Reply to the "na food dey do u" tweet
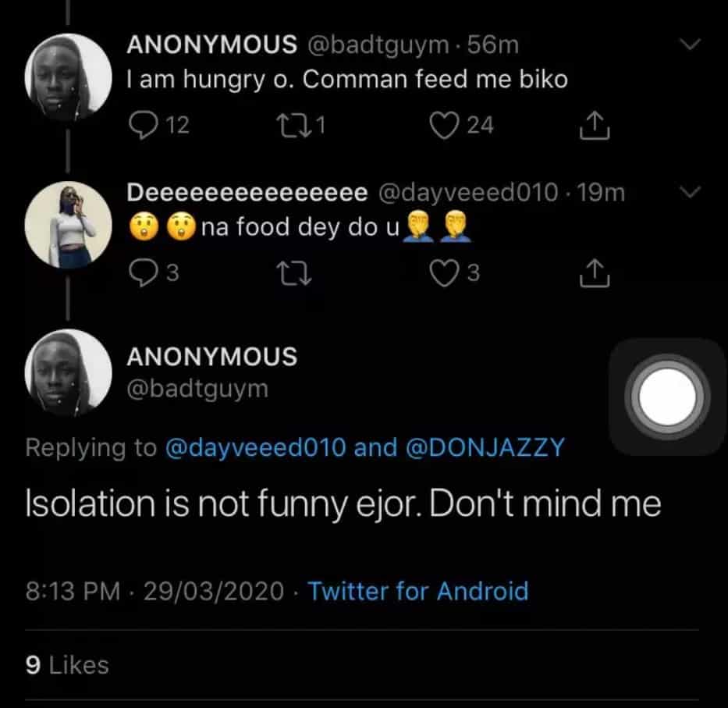 142,273
